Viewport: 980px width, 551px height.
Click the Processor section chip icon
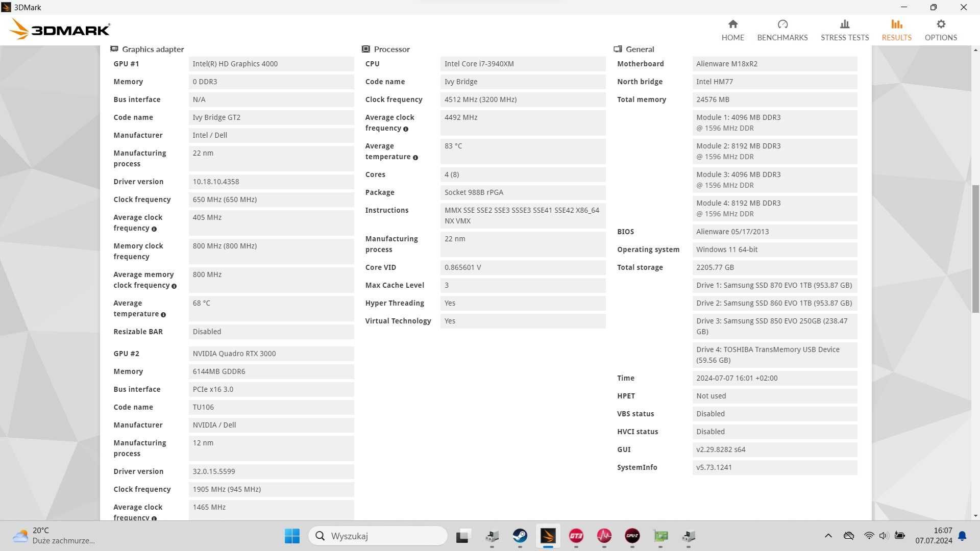pos(365,49)
